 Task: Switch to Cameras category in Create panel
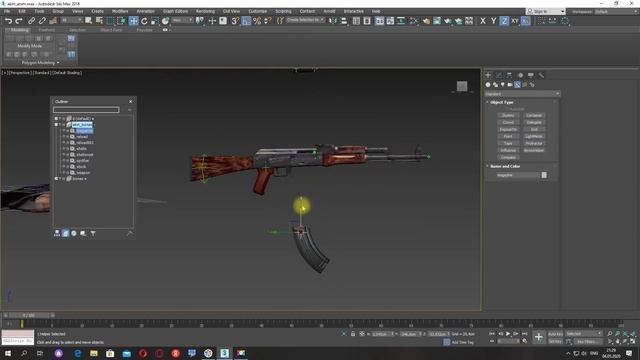(x=510, y=84)
